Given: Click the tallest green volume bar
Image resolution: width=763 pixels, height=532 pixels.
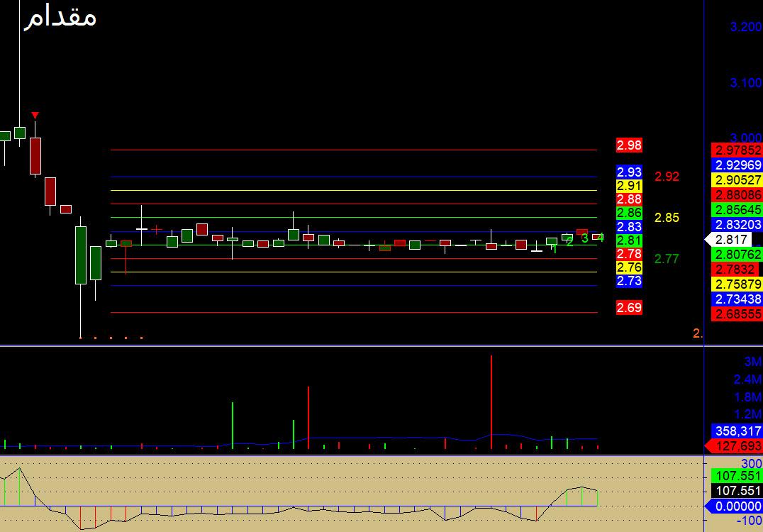Looking at the screenshot, I should [233, 426].
